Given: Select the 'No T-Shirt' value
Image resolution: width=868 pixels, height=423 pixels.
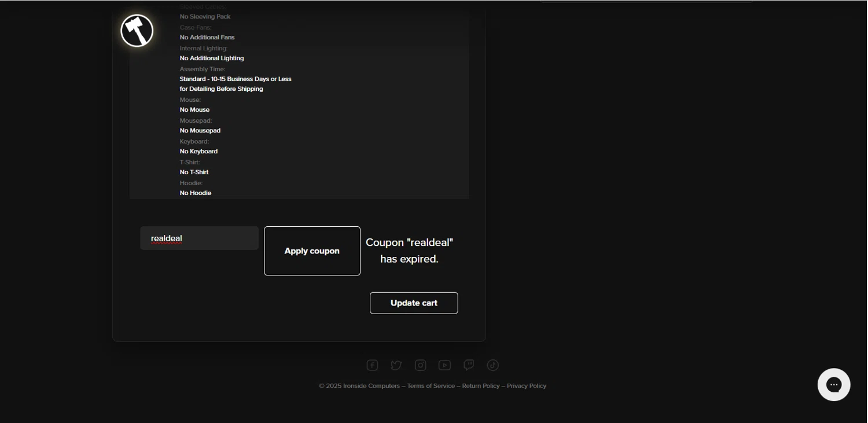Looking at the screenshot, I should click(x=194, y=172).
